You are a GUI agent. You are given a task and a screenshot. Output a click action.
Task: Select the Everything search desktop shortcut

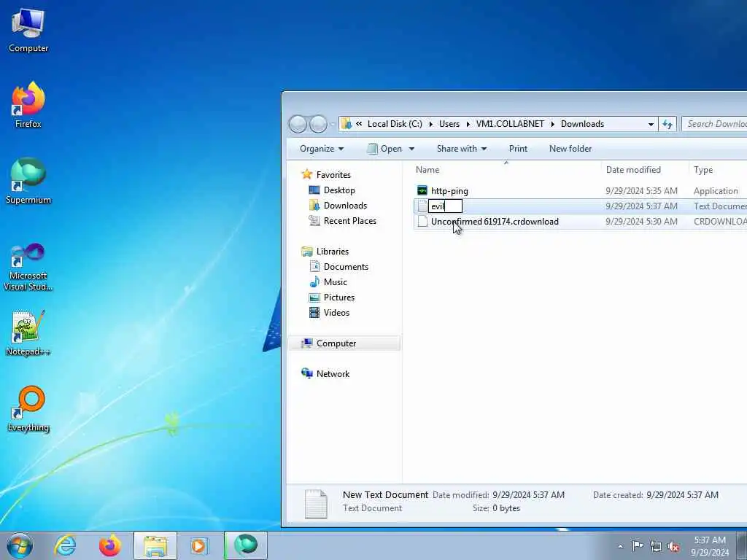[28, 408]
